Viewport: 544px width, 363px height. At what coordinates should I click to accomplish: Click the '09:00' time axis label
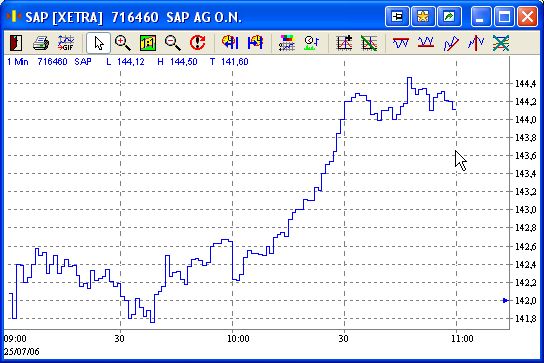15,338
